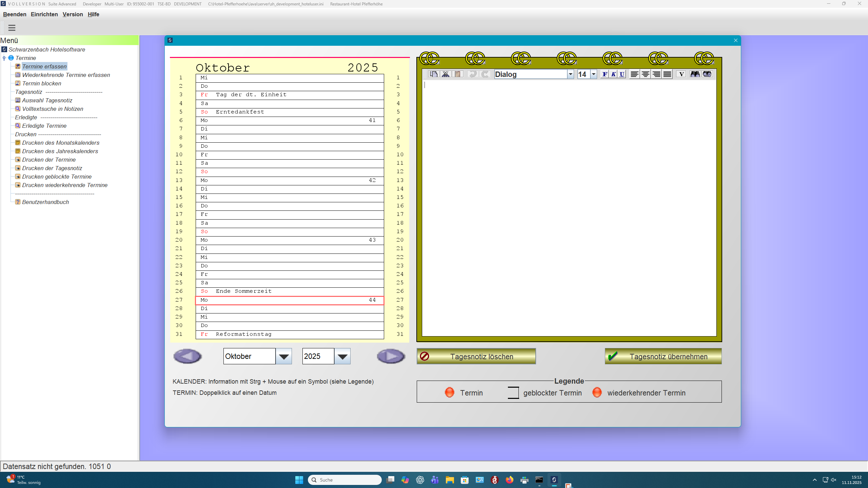868x488 pixels.
Task: Click the undo arrow in the note editor
Action: 472,74
